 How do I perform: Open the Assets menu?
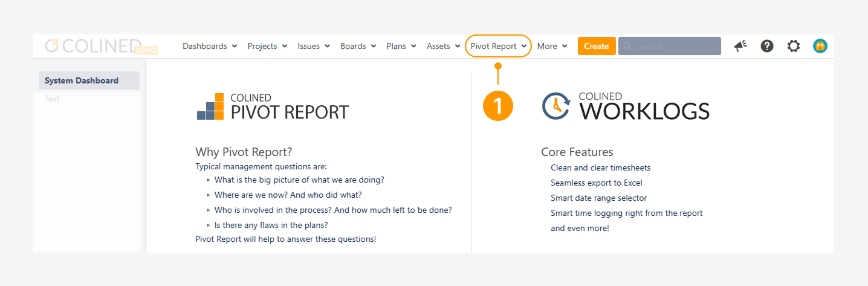(443, 46)
